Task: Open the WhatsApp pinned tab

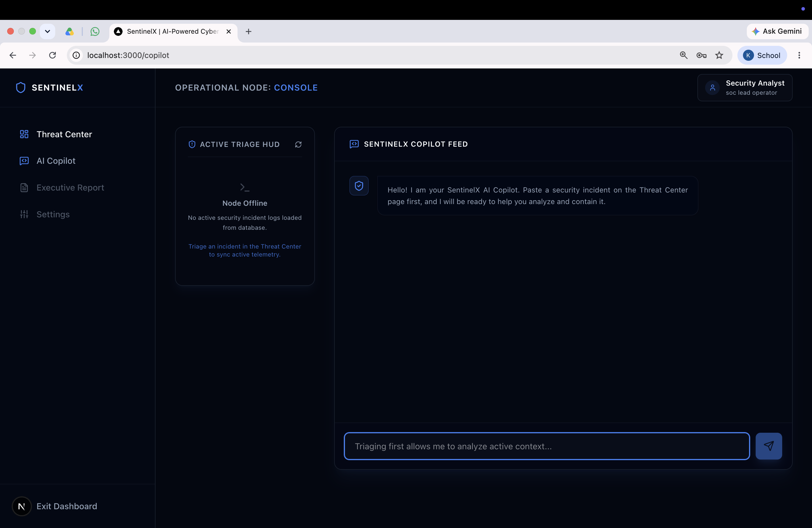Action: pyautogui.click(x=95, y=31)
